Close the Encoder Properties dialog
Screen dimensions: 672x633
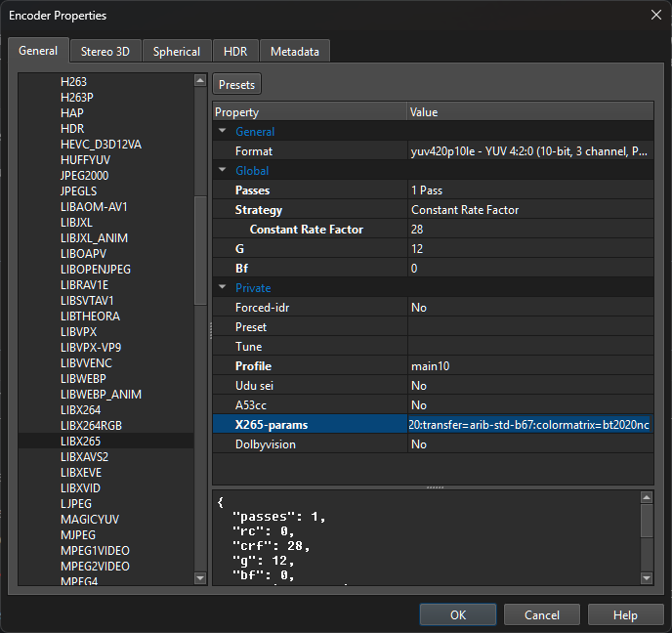(x=654, y=15)
